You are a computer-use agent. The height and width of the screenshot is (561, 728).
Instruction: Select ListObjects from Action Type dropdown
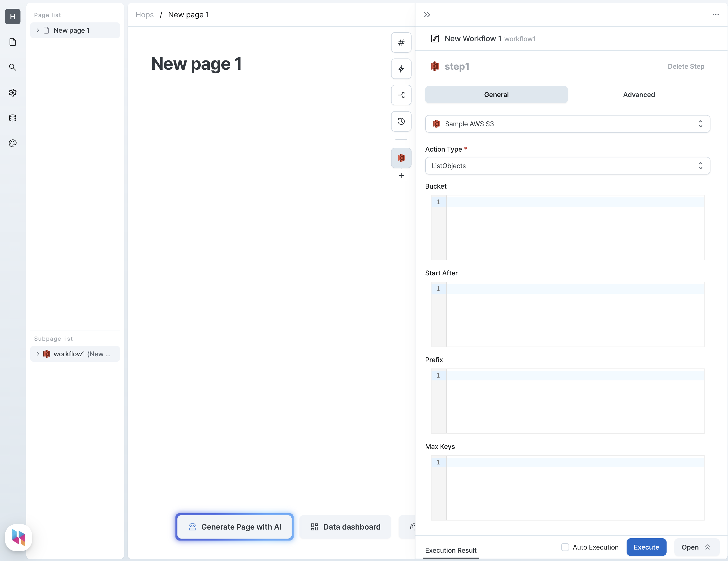point(567,165)
